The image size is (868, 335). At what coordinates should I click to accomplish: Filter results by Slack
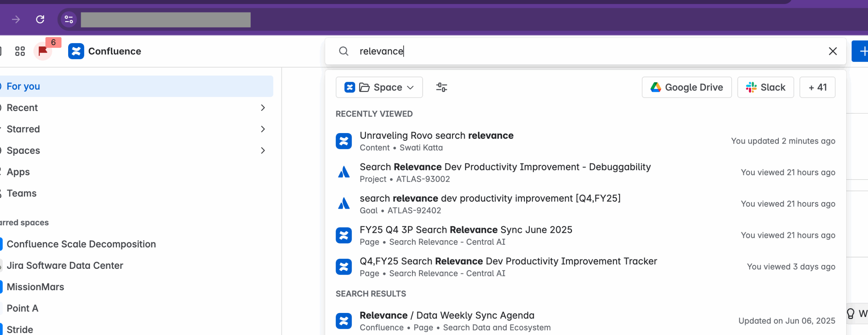(765, 88)
